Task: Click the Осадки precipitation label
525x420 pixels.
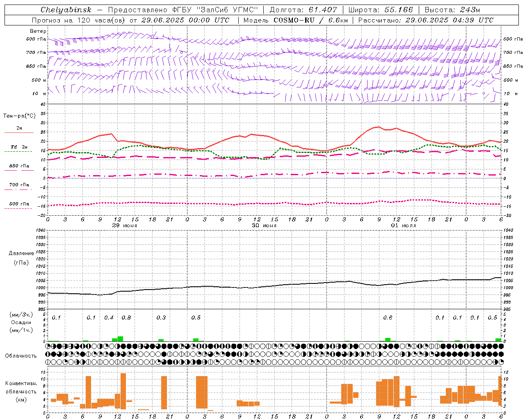Action: (21, 322)
